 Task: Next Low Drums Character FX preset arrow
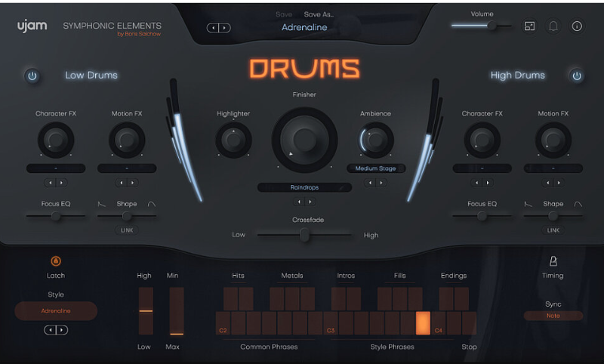[x=61, y=183]
